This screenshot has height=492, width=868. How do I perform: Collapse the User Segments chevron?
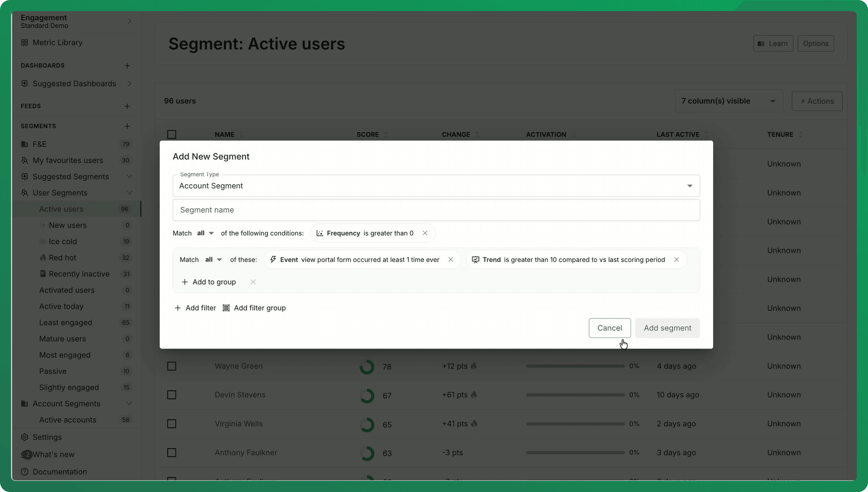(x=129, y=193)
